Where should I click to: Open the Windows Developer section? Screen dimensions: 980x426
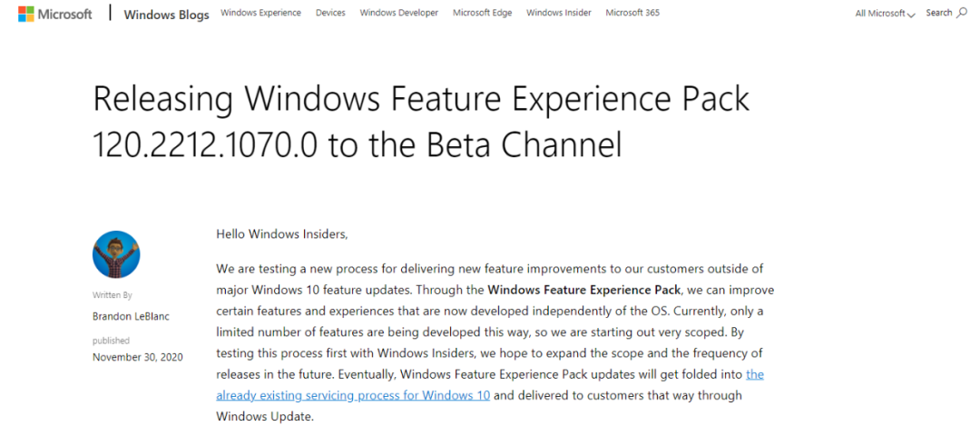(x=398, y=13)
